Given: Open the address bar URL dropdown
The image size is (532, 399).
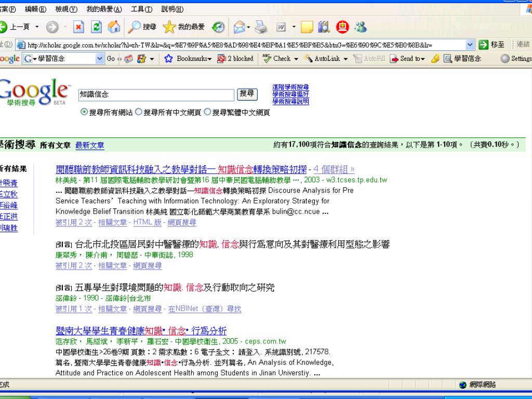Looking at the screenshot, I should pyautogui.click(x=470, y=45).
